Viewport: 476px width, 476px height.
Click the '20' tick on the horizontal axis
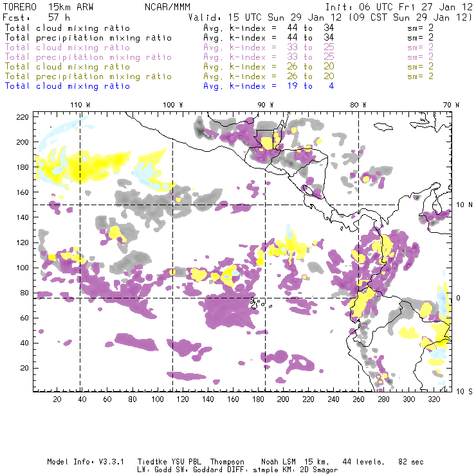coord(57,399)
